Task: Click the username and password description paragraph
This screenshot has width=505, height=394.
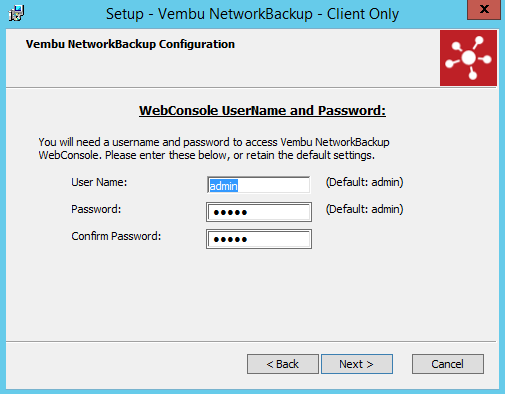Action: 214,149
